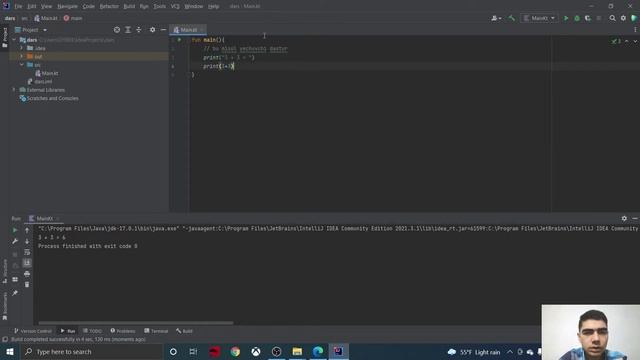640x360 pixels.
Task: Expand External Libraries node
Action: [x=14, y=90]
